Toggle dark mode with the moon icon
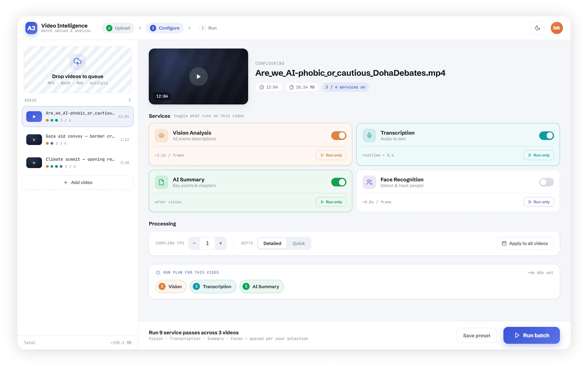The width and height of the screenshot is (588, 368). [537, 28]
